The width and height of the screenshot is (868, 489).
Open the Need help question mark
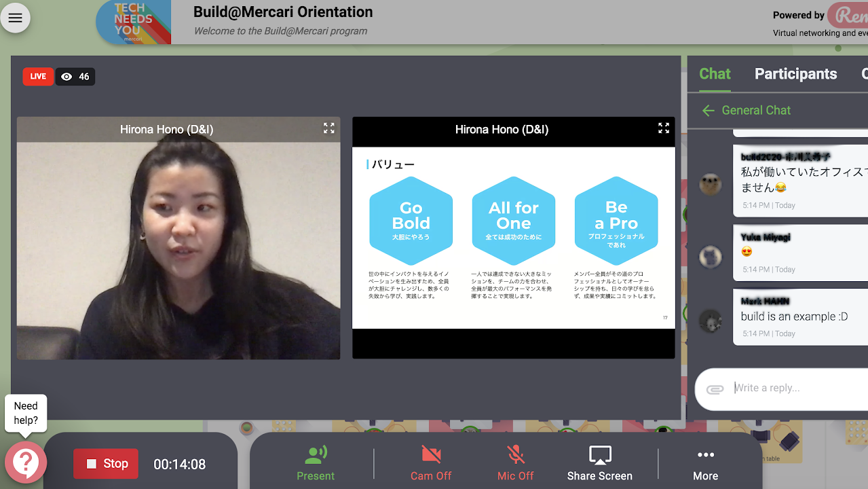pos(26,463)
